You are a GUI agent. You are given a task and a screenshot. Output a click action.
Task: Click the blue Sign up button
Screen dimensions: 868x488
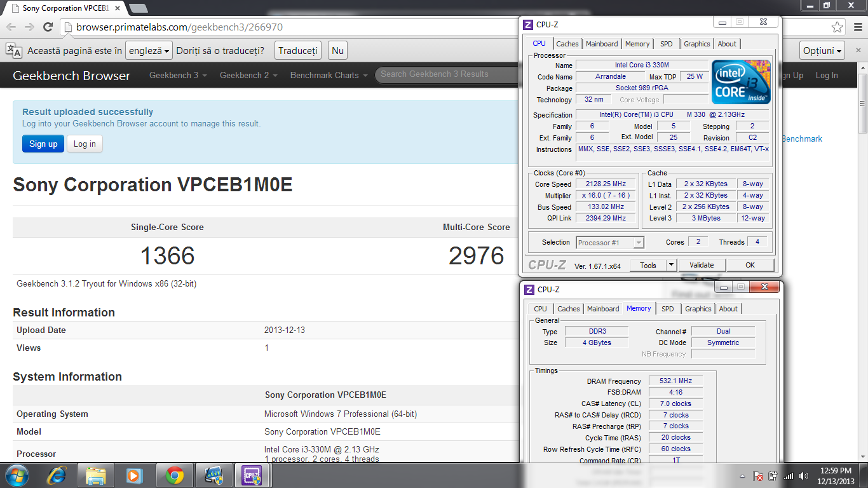click(x=43, y=144)
